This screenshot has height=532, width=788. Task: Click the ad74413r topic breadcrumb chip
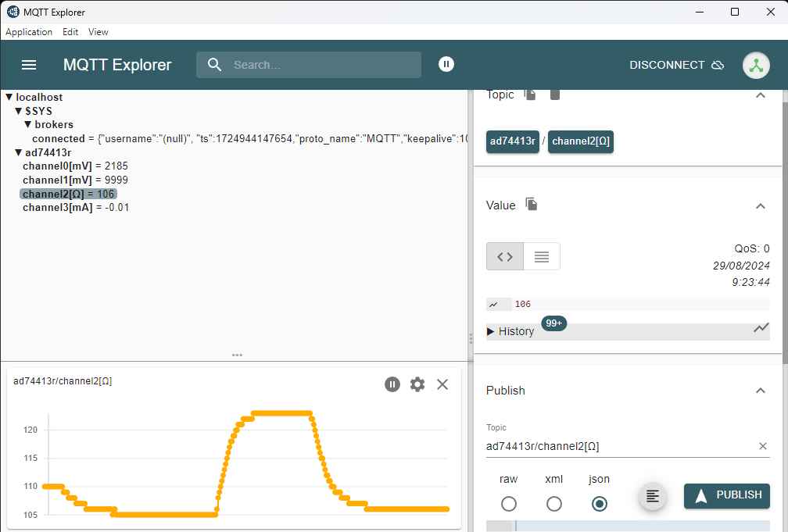(x=513, y=141)
